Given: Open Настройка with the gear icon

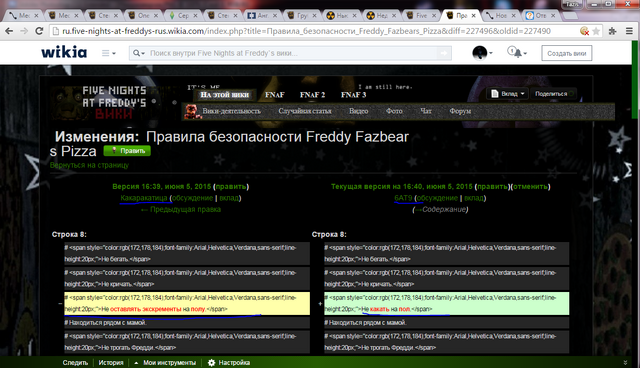Looking at the screenshot, I should (229, 362).
